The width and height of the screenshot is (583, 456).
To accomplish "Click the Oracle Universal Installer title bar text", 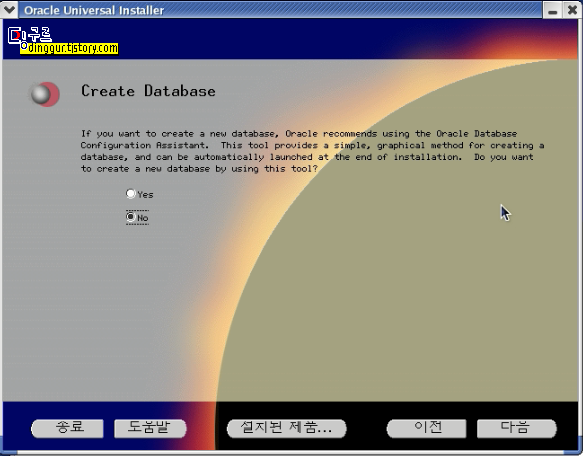I will (x=94, y=10).
